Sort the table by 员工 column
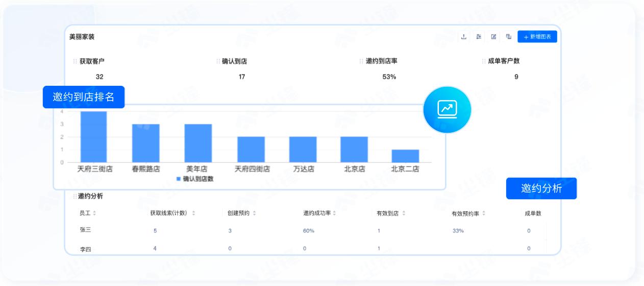644x286 pixels. click(x=94, y=213)
